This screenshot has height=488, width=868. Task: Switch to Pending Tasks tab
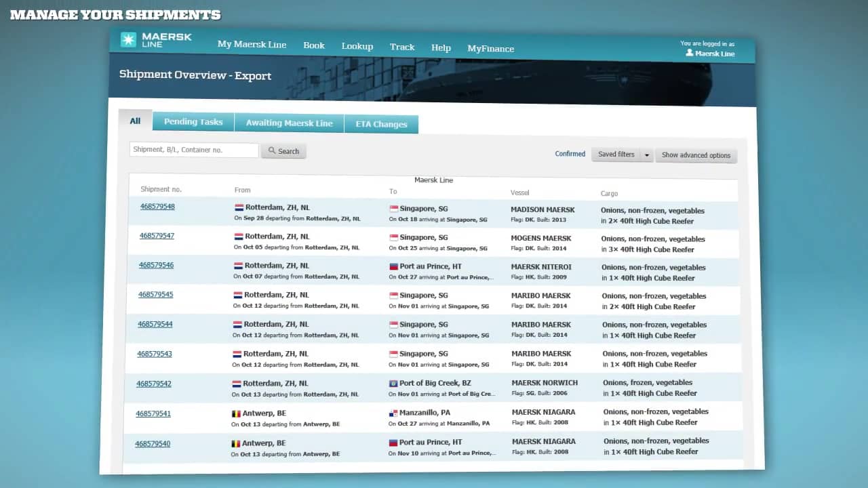[x=193, y=122]
